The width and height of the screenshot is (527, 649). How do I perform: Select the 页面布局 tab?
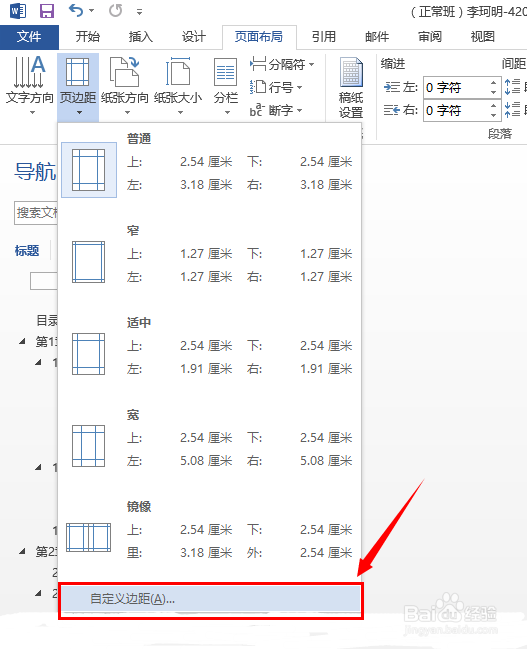259,37
